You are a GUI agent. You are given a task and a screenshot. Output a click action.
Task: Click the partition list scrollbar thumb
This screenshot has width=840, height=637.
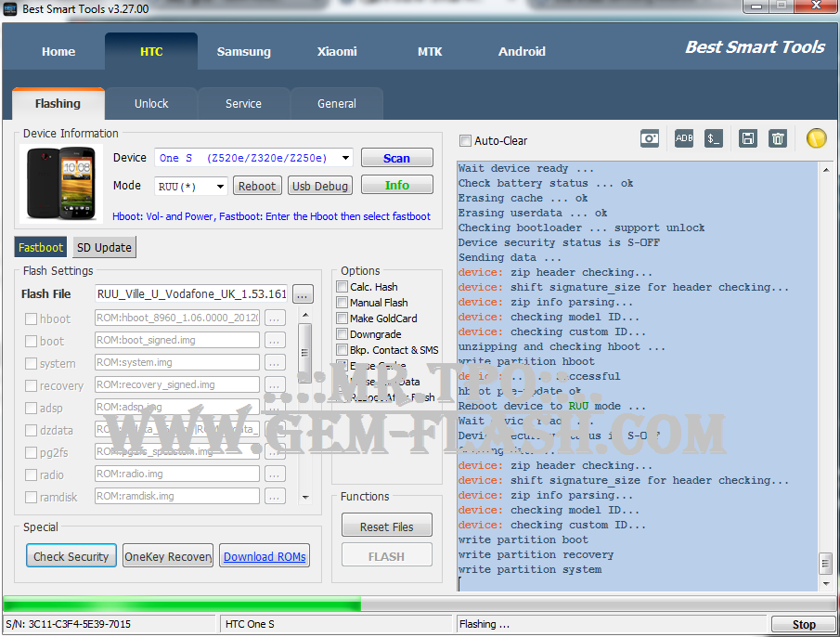(x=304, y=353)
